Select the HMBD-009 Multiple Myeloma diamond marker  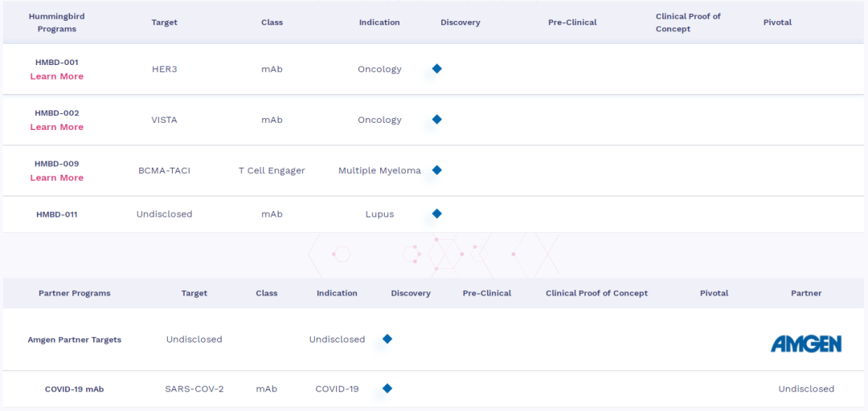pyautogui.click(x=436, y=170)
